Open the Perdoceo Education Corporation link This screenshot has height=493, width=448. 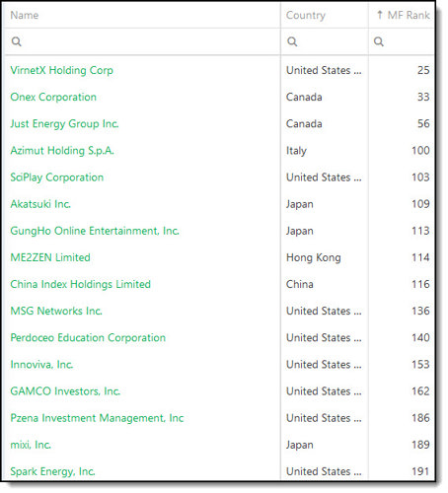click(x=88, y=338)
